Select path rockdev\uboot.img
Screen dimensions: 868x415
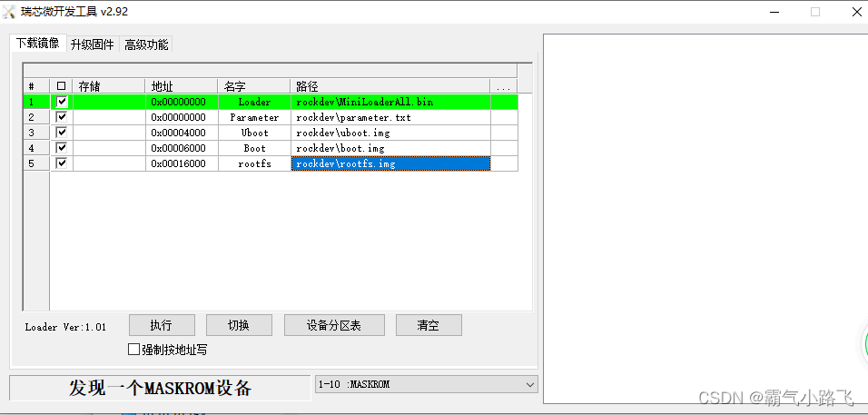click(390, 133)
